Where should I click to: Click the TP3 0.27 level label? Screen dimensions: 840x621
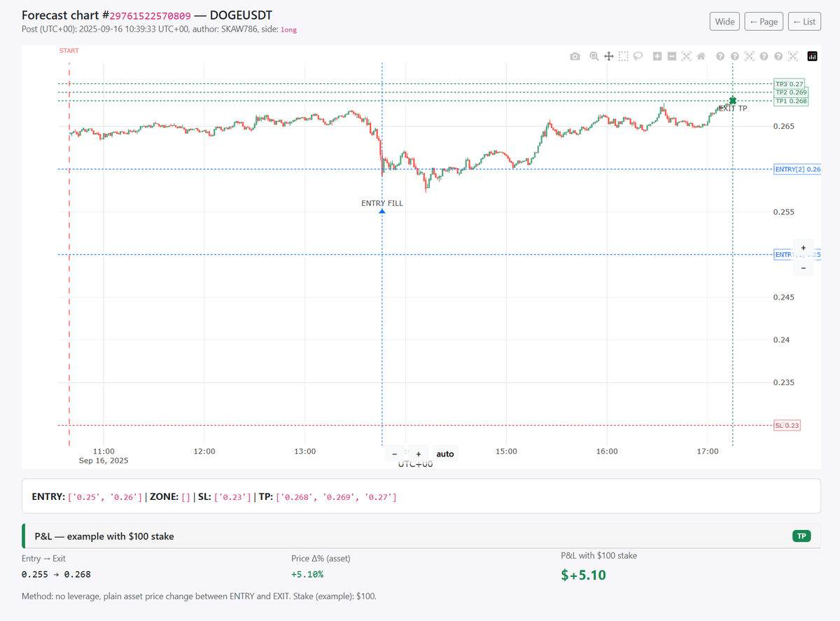(x=790, y=83)
